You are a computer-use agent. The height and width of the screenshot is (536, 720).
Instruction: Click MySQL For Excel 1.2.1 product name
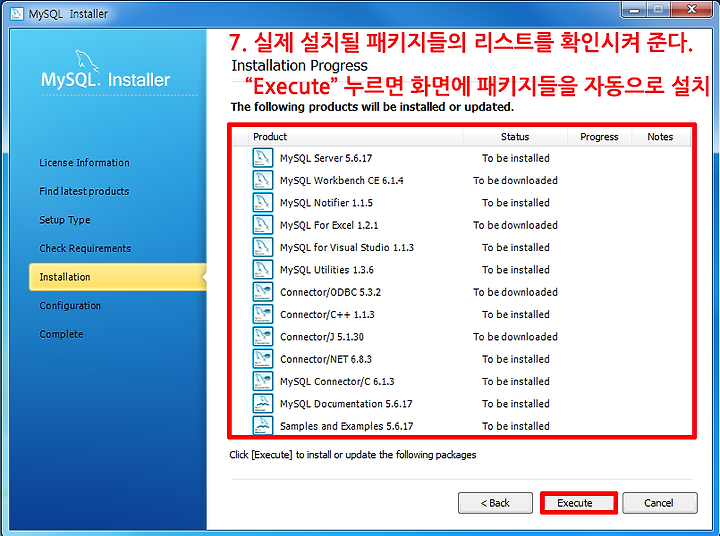(329, 225)
